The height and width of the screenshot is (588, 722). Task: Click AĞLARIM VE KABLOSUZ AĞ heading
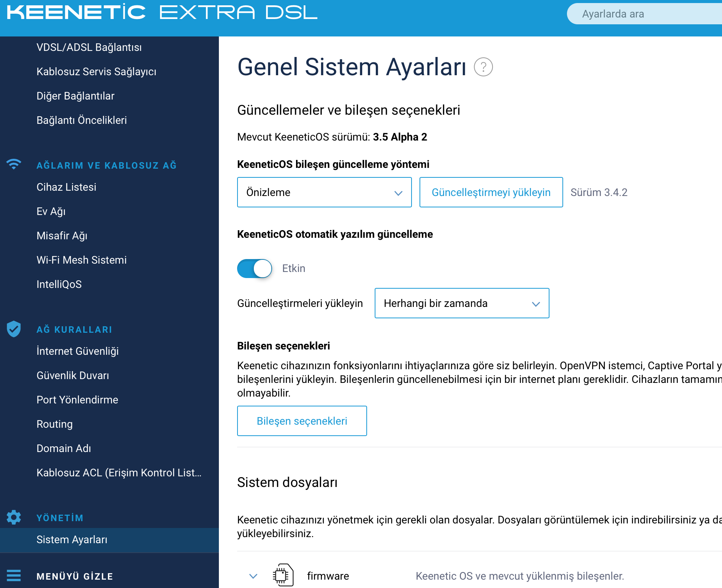tap(106, 165)
